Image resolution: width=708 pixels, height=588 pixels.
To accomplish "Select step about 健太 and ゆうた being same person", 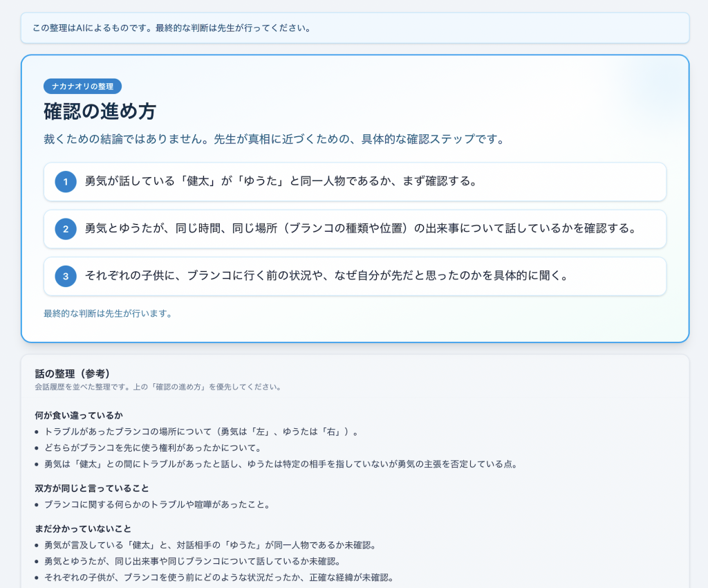I will [355, 181].
